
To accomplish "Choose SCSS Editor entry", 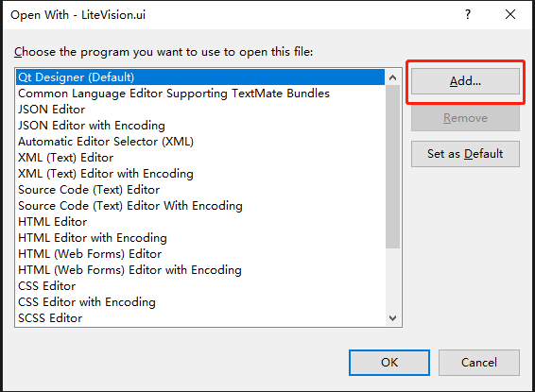I will coord(200,318).
